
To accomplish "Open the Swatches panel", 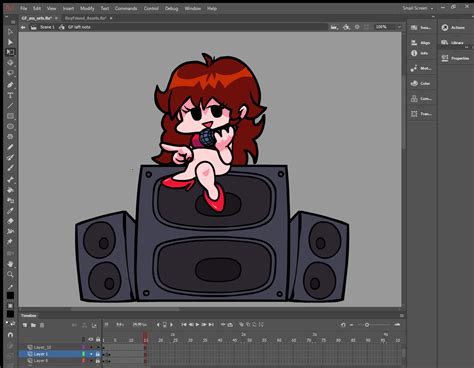I will pyautogui.click(x=421, y=28).
